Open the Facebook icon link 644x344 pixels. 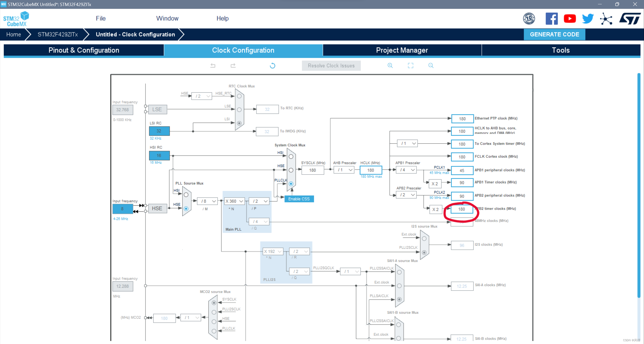click(551, 19)
